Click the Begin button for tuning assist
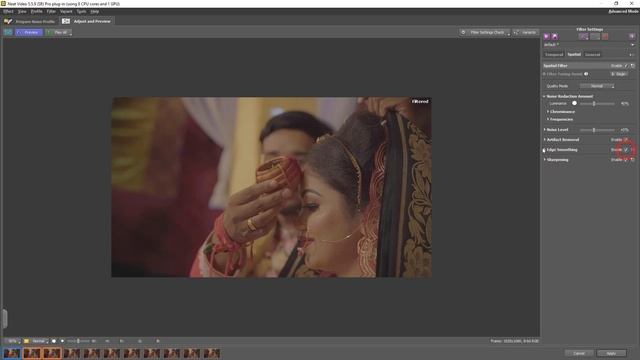Viewport: 640px width, 360px height. pyautogui.click(x=619, y=74)
